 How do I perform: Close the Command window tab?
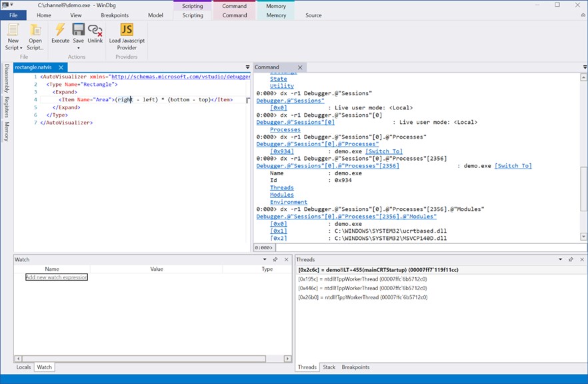[300, 67]
